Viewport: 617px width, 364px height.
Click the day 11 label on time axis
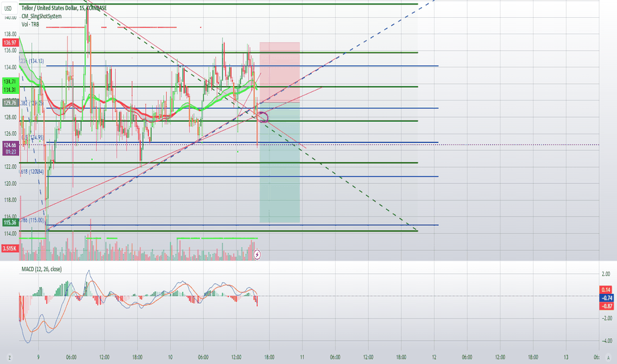tap(302, 357)
